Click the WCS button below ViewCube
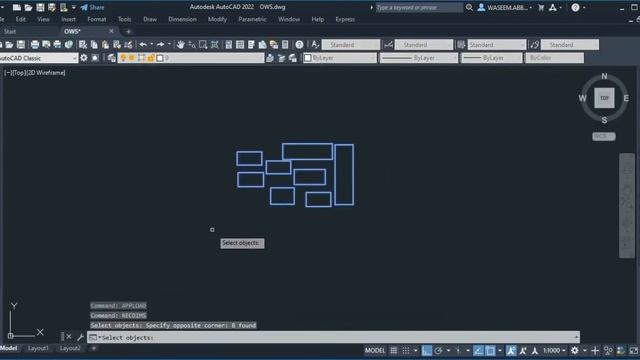This screenshot has width=640, height=360. pyautogui.click(x=604, y=136)
